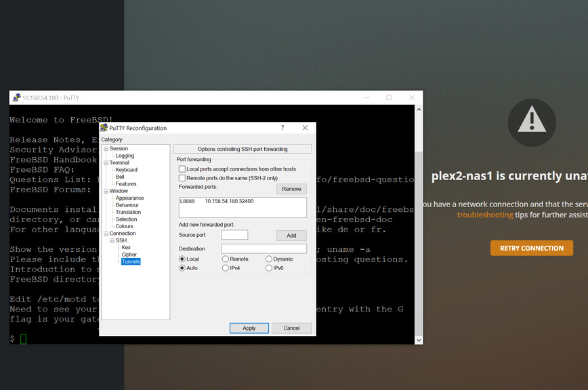
Task: Click the PuTTY icon in the main window title bar
Action: pyautogui.click(x=16, y=97)
